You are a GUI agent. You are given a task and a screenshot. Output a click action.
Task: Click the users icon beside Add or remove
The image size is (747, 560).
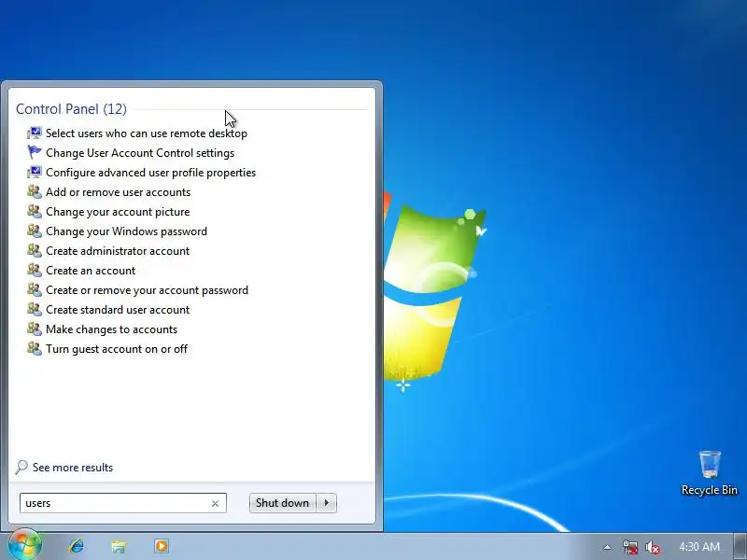tap(35, 191)
